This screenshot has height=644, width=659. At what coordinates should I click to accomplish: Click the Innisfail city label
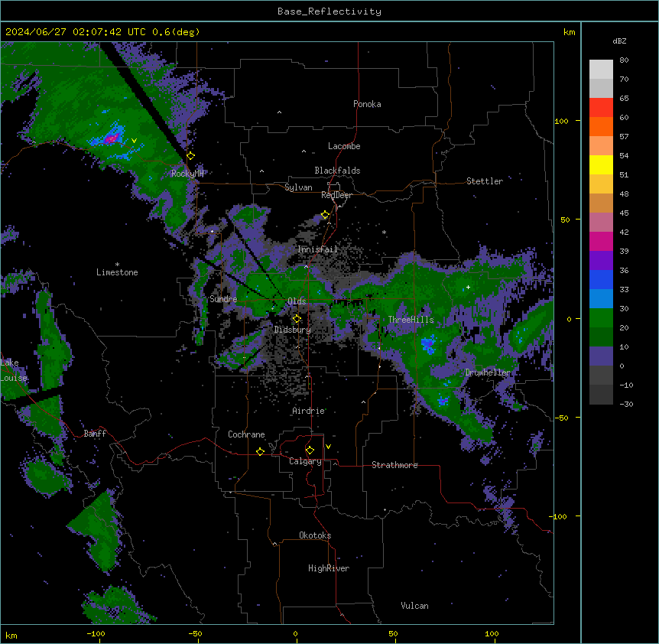click(x=317, y=249)
